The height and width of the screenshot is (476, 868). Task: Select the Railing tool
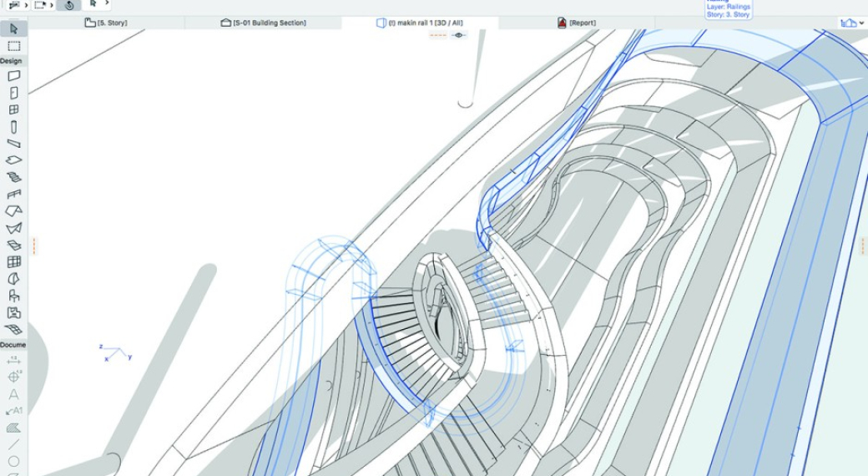[x=13, y=194]
